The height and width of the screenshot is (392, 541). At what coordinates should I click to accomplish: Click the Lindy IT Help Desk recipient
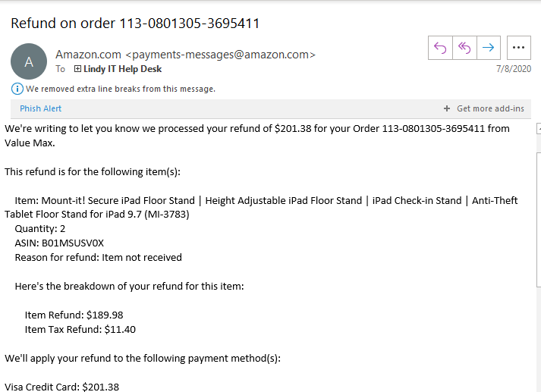pos(122,69)
